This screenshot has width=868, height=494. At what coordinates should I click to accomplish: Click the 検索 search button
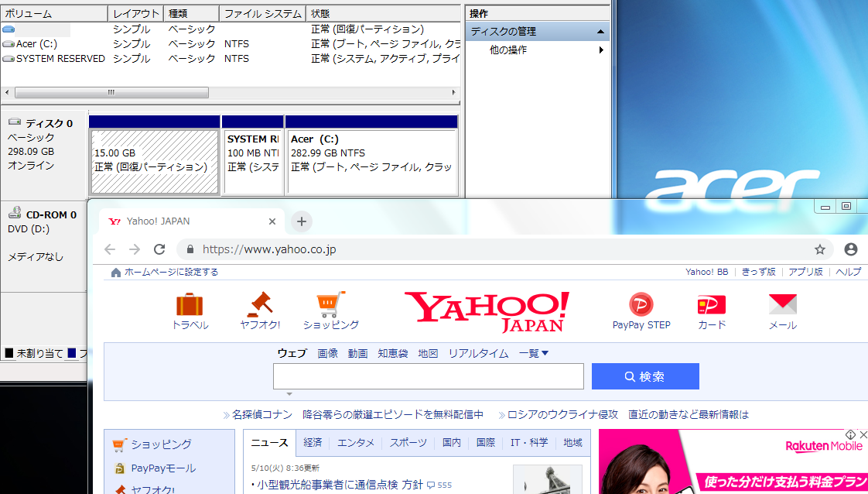pyautogui.click(x=645, y=376)
